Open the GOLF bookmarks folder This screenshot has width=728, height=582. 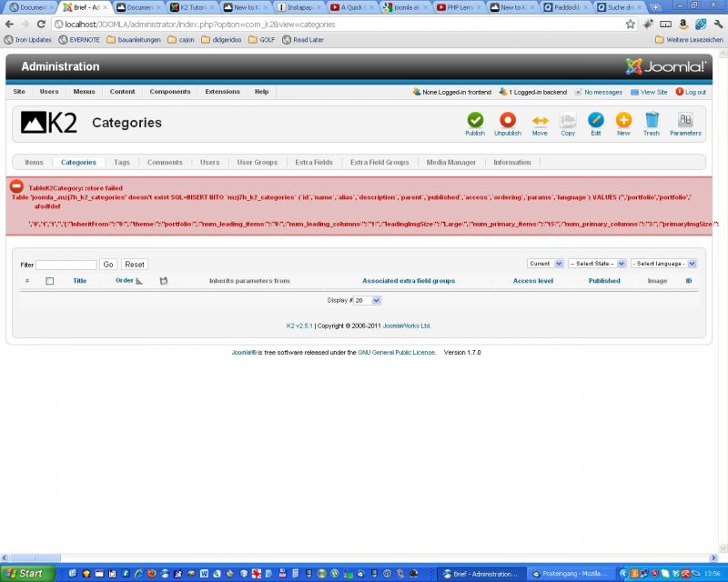click(262, 40)
